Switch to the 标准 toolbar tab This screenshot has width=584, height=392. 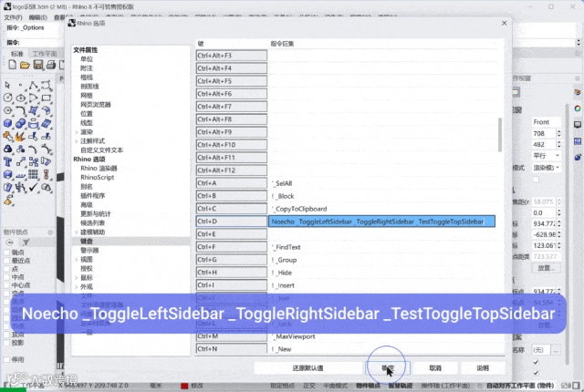16,54
